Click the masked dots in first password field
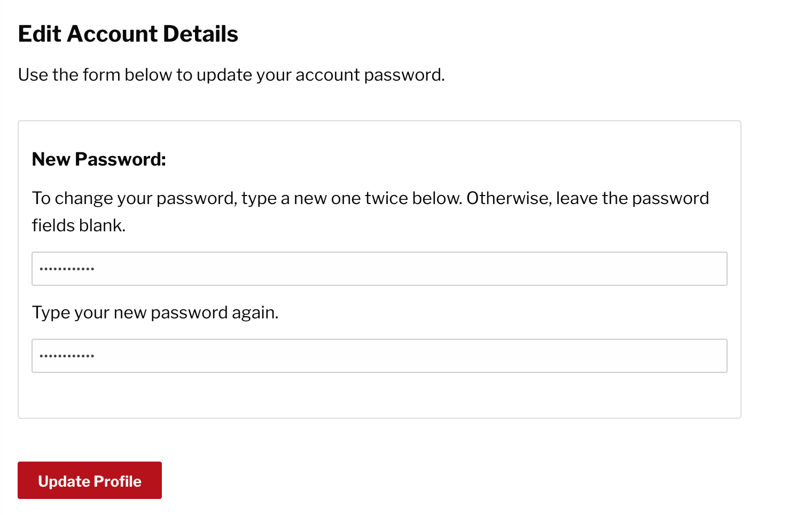This screenshot has height=515, width=812. [67, 269]
